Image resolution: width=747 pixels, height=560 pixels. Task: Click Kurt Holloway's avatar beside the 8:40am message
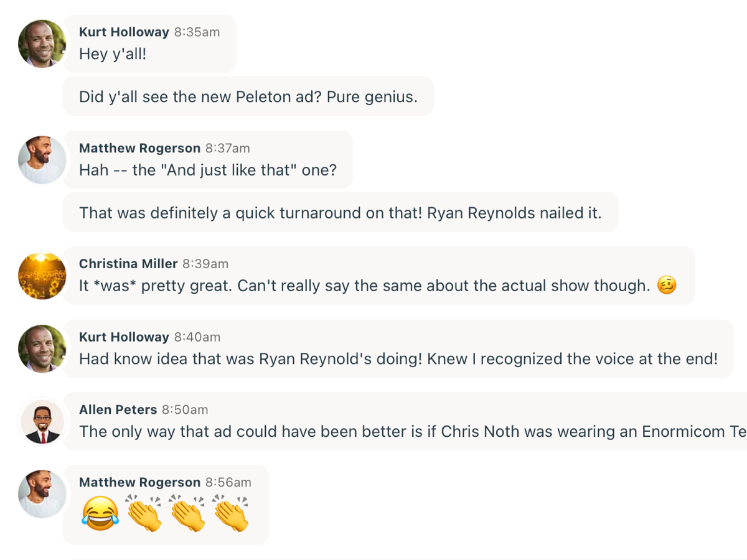(42, 348)
